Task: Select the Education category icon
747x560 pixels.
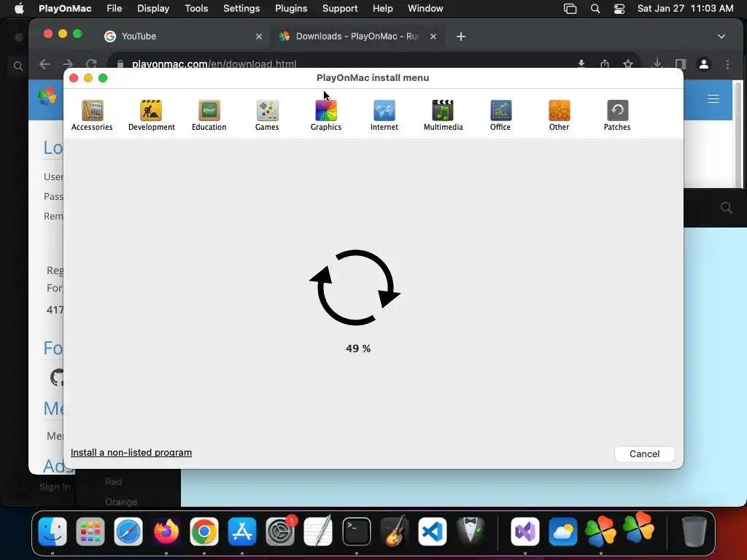Action: click(x=209, y=115)
